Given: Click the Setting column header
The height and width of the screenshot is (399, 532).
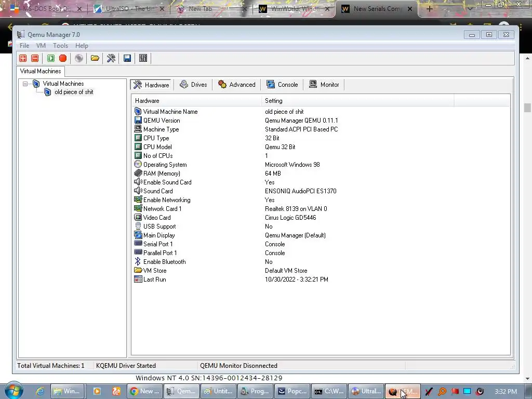Looking at the screenshot, I should click(357, 101).
